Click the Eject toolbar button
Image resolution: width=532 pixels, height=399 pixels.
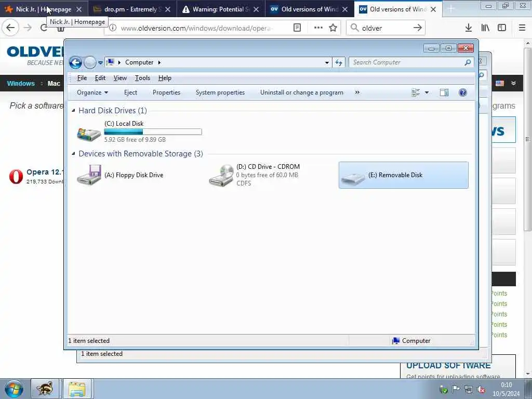[130, 92]
